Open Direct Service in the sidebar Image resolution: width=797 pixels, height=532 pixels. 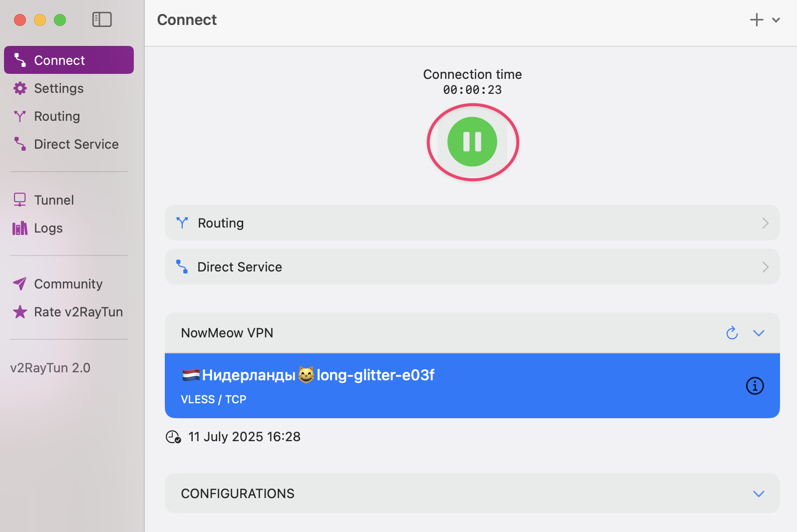click(x=76, y=144)
